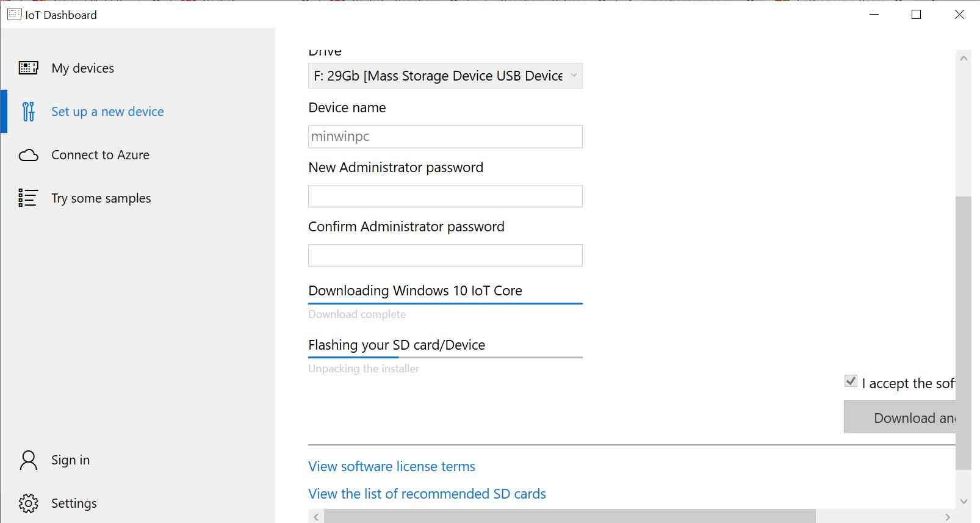This screenshot has width=980, height=523.
Task: Click the vertical scrollbar up arrow
Action: [x=964, y=59]
